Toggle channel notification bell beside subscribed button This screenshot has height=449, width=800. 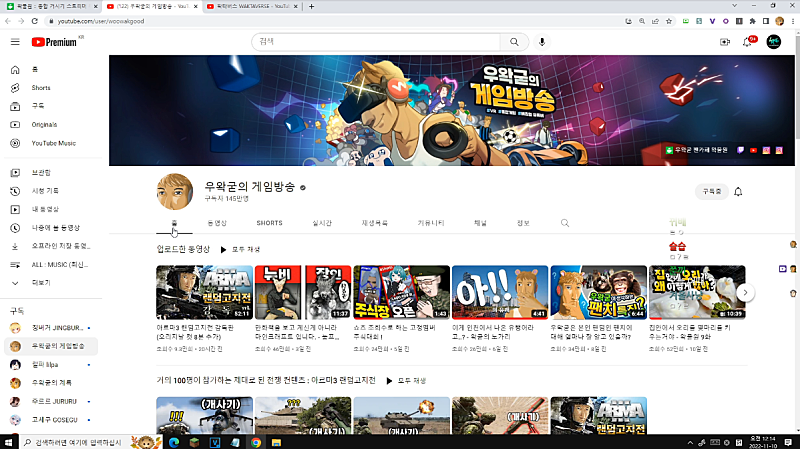click(x=738, y=191)
